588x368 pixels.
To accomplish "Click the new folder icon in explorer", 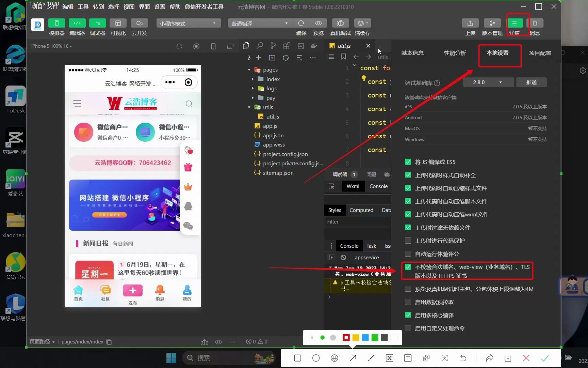I will pos(272,58).
